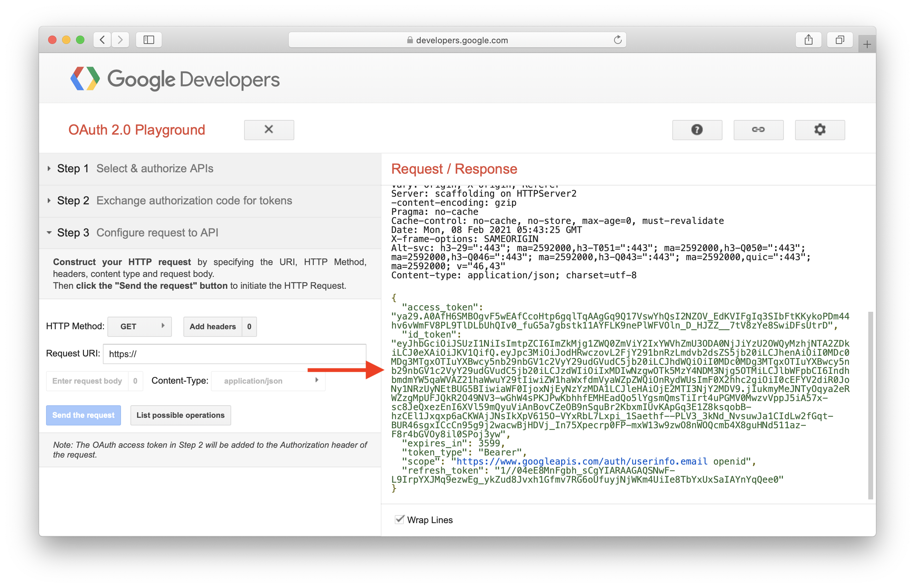Click the shareable link chain icon
The image size is (915, 588).
point(758,130)
